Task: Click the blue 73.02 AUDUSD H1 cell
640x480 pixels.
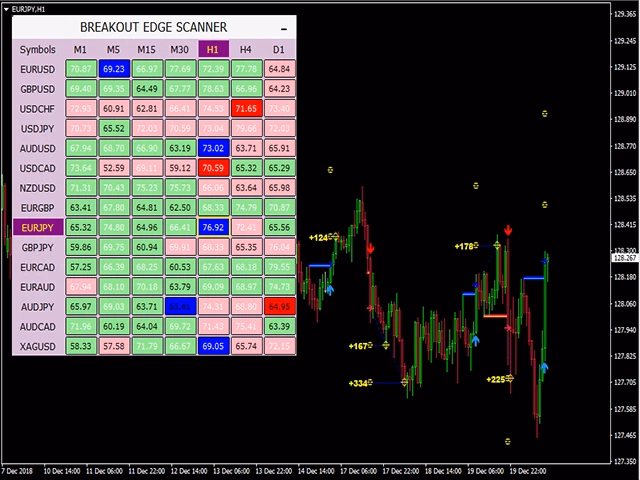Action: [x=212, y=148]
